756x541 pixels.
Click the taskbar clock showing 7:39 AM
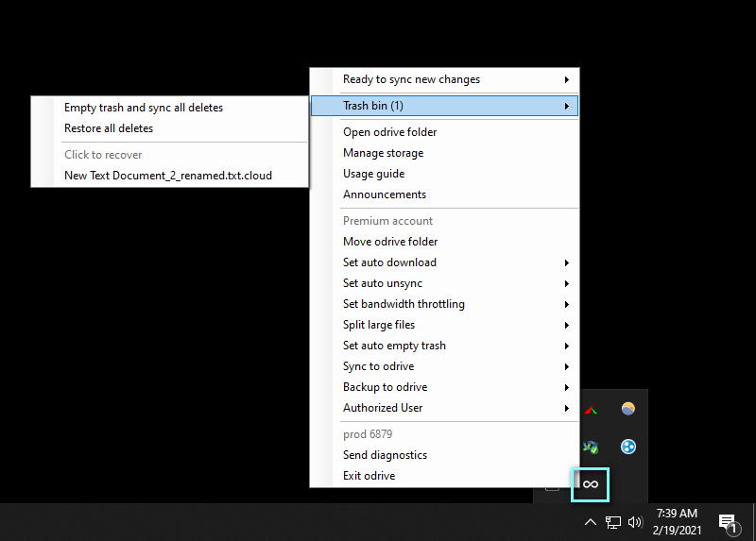pos(676,521)
